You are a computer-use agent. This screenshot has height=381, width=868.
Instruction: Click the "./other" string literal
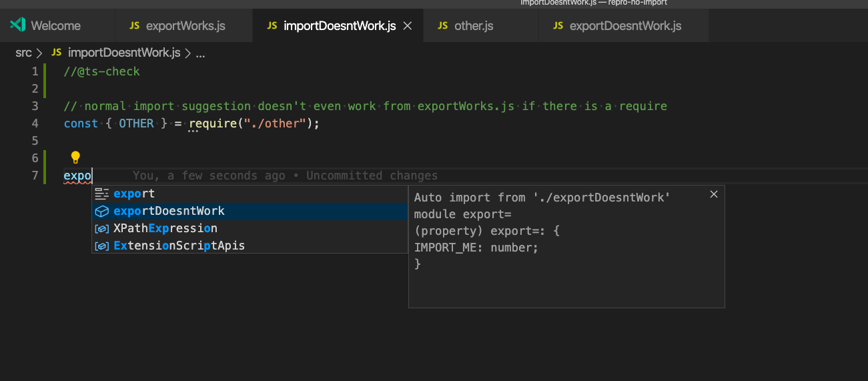[x=275, y=123]
